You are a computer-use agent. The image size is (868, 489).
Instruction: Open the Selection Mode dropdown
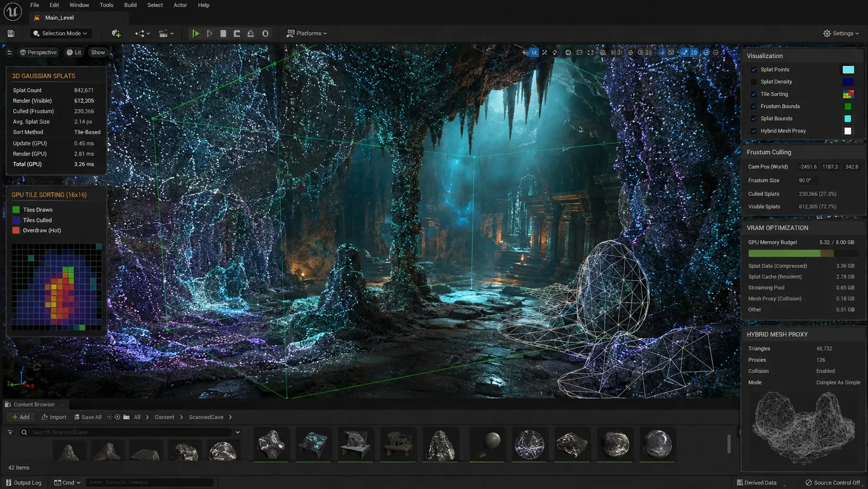(60, 33)
